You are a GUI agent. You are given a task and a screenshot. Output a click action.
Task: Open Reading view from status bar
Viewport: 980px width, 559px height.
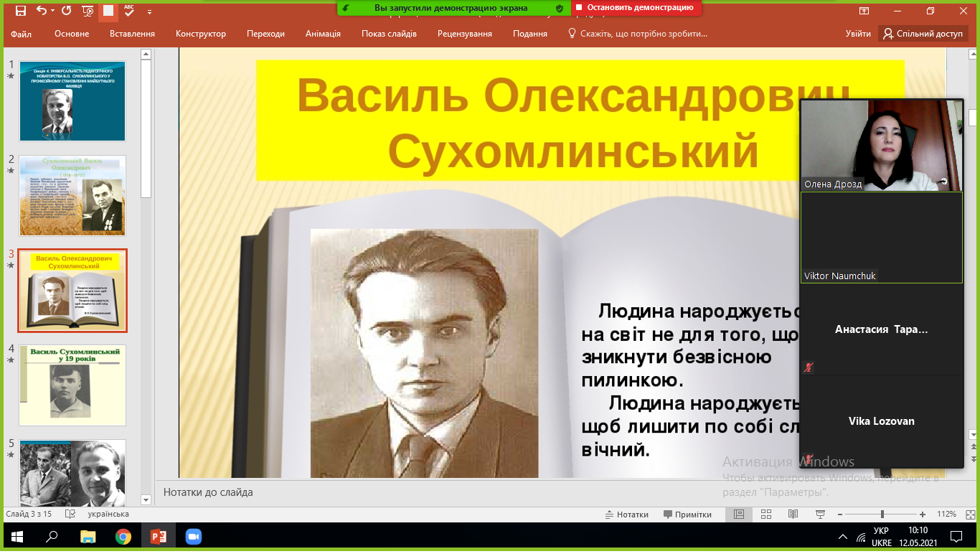point(793,515)
